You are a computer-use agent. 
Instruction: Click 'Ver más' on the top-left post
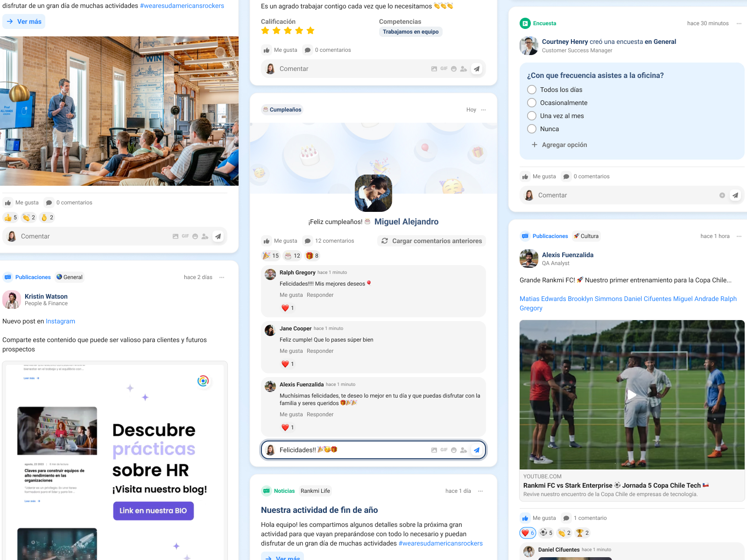[24, 21]
